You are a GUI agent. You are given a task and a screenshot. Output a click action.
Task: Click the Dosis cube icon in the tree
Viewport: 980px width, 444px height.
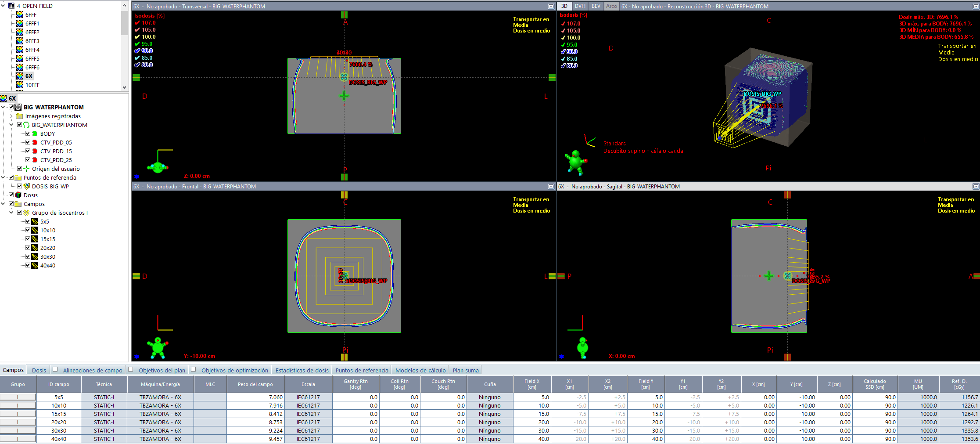18,195
